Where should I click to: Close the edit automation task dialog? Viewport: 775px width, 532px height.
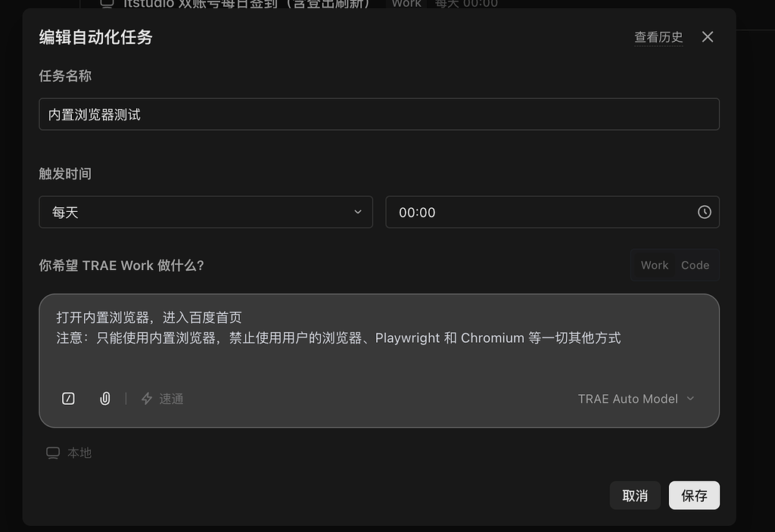pyautogui.click(x=708, y=37)
